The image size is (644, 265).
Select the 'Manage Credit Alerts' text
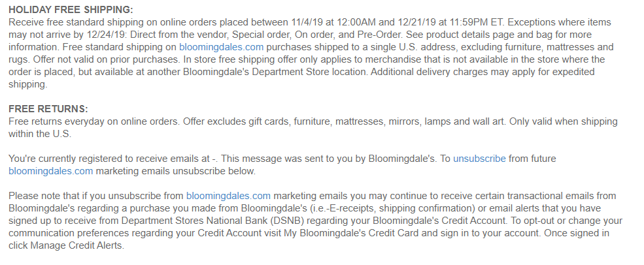click(x=76, y=245)
